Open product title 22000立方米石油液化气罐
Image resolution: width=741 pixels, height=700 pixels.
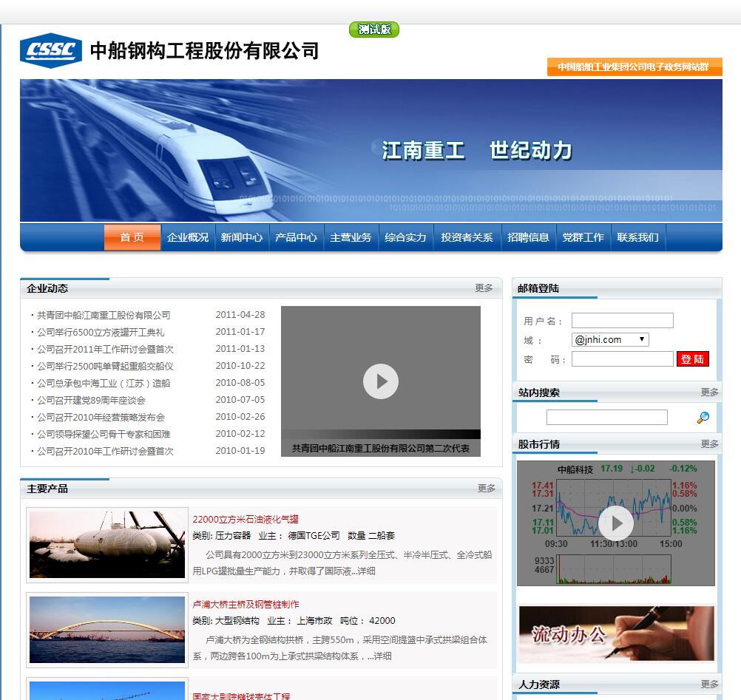pyautogui.click(x=246, y=519)
